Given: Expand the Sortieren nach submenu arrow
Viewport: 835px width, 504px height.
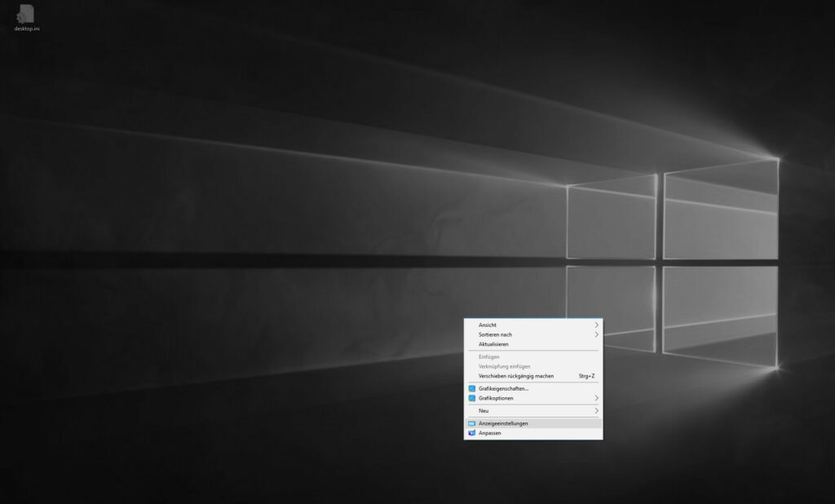Looking at the screenshot, I should pyautogui.click(x=596, y=334).
